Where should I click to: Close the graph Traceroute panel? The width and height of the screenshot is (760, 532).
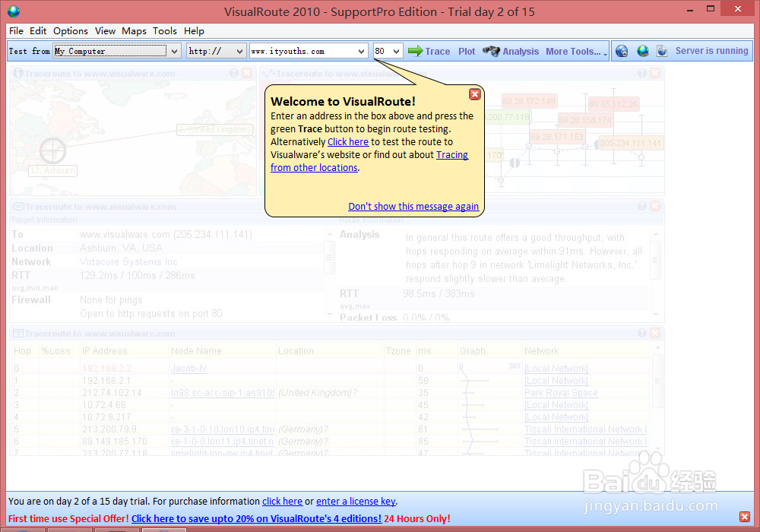click(x=655, y=73)
